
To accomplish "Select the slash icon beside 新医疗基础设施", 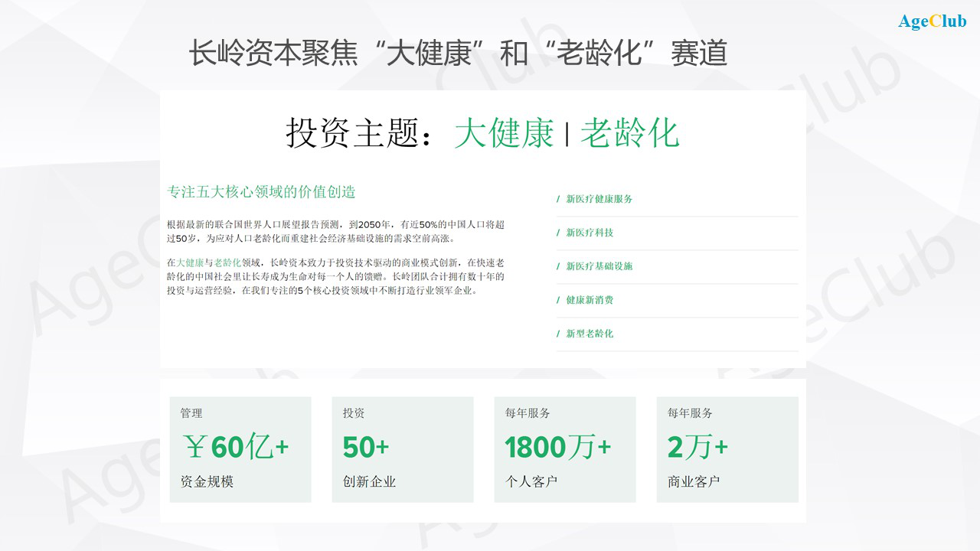I will point(557,266).
